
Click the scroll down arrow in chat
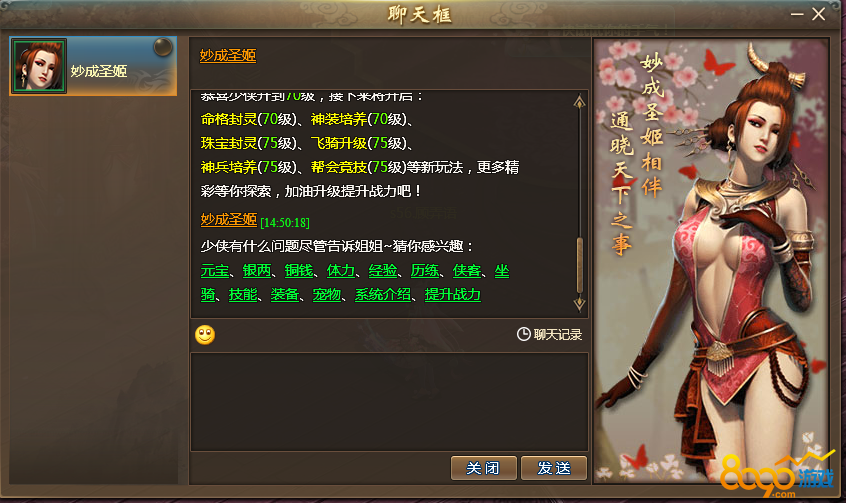[x=579, y=304]
